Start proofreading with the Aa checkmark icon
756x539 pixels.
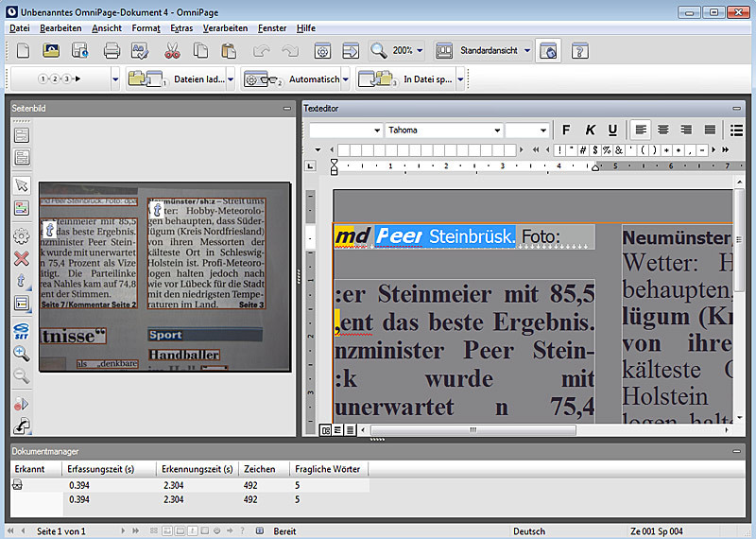(x=140, y=50)
